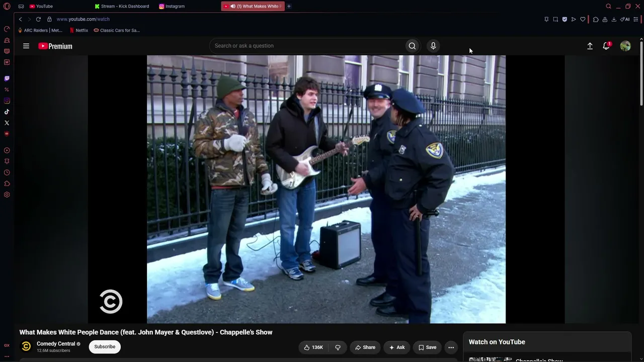The width and height of the screenshot is (644, 362).
Task: Open GX Control speedometer icon in sidebar
Action: click(7, 29)
